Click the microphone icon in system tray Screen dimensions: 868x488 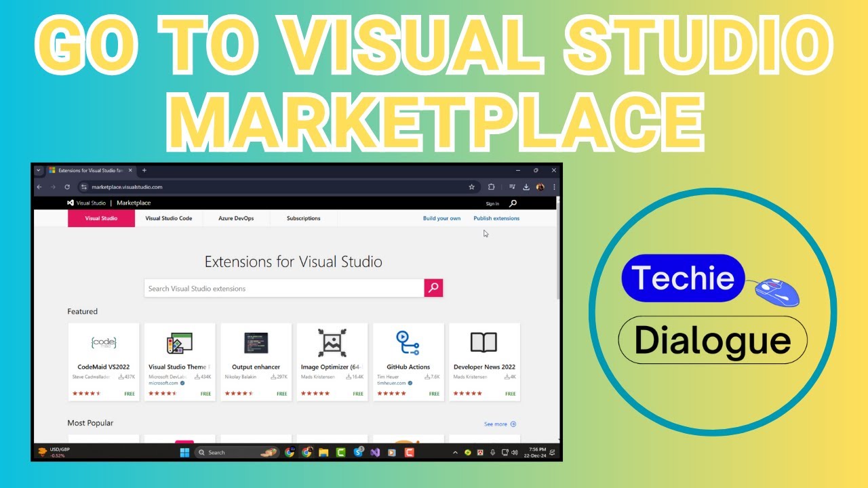pyautogui.click(x=492, y=452)
